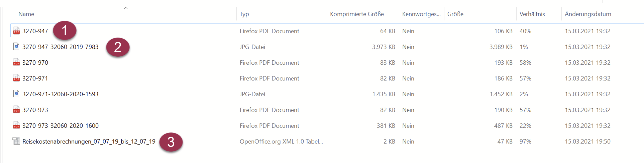Sort by Typ column header
644x163 pixels.
[x=244, y=14]
